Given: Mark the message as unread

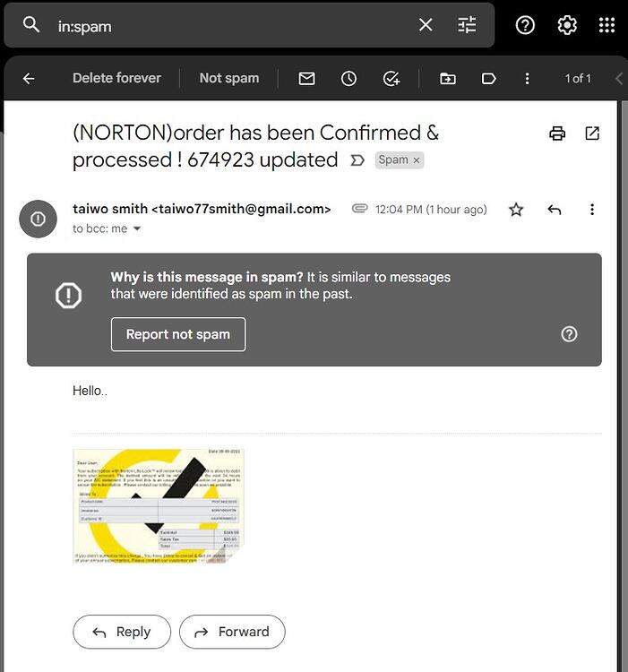Looking at the screenshot, I should point(306,79).
